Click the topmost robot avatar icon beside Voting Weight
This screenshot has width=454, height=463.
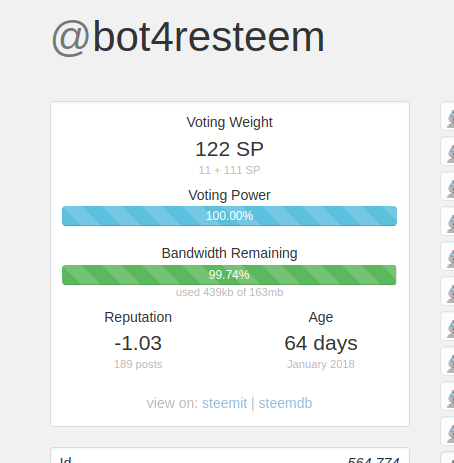[x=450, y=119]
